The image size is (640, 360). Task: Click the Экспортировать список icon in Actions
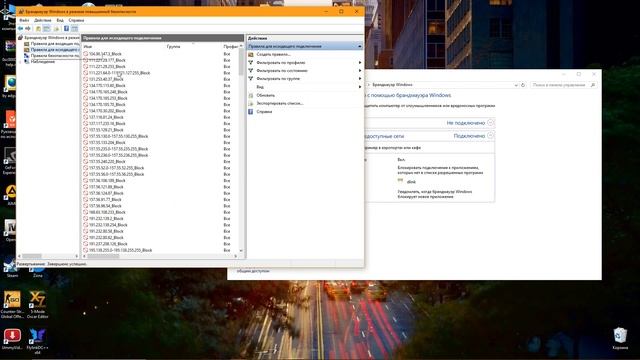coord(251,103)
